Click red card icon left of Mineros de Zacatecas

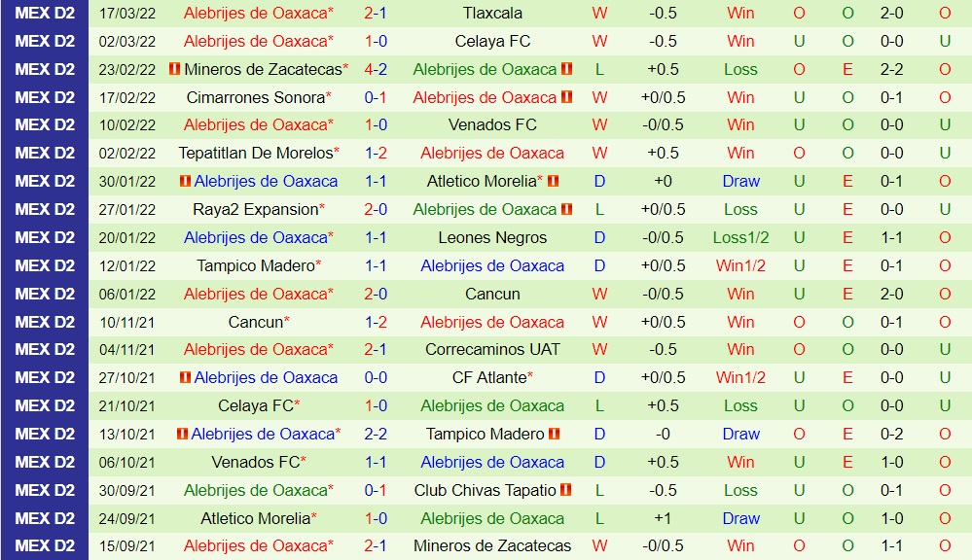(175, 70)
